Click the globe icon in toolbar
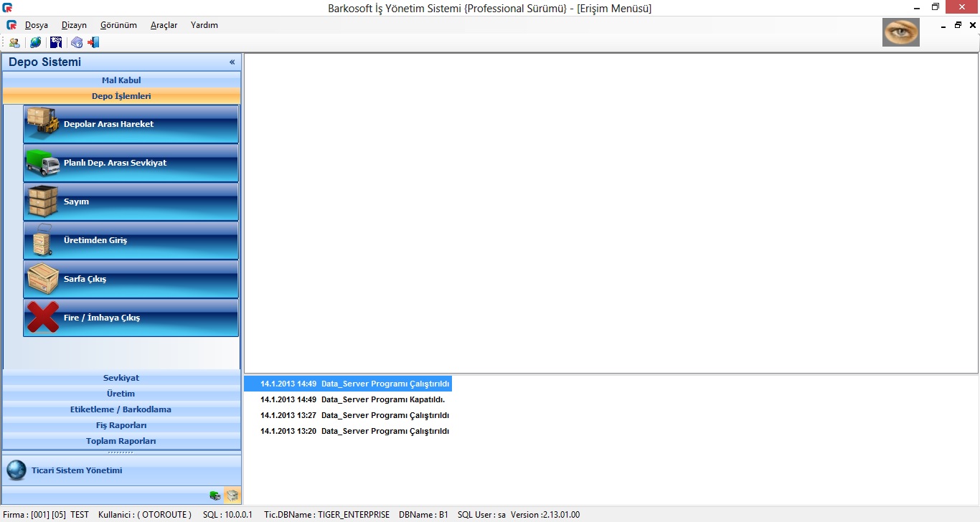This screenshot has height=522, width=980. pyautogui.click(x=35, y=42)
